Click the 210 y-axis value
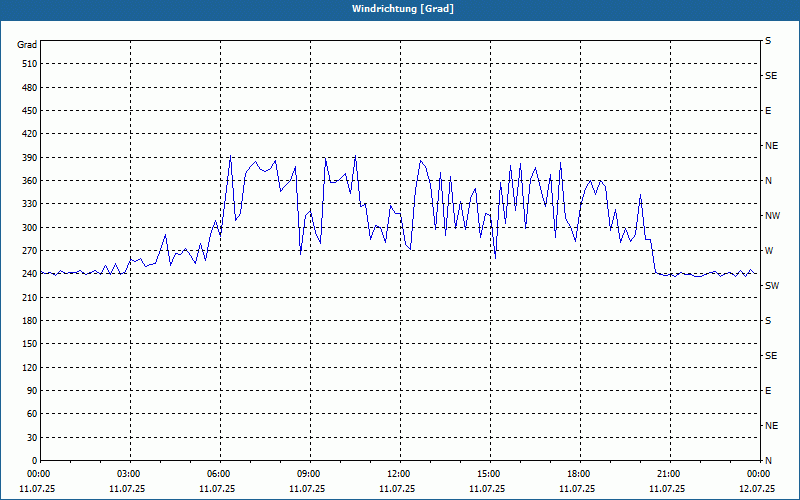Screen dimensions: 800x500 coord(30,297)
